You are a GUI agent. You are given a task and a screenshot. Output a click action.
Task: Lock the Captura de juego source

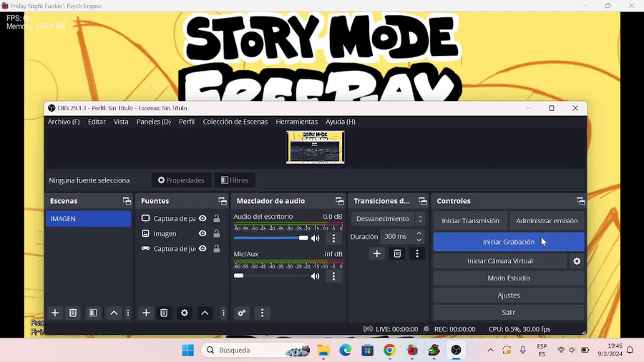(216, 249)
